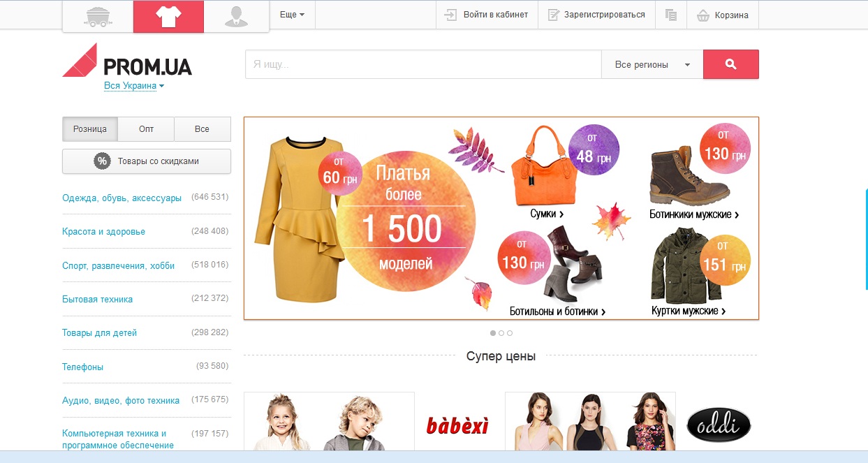The width and height of the screenshot is (868, 463).
Task: Open Бытовая техника category
Action: tap(97, 299)
